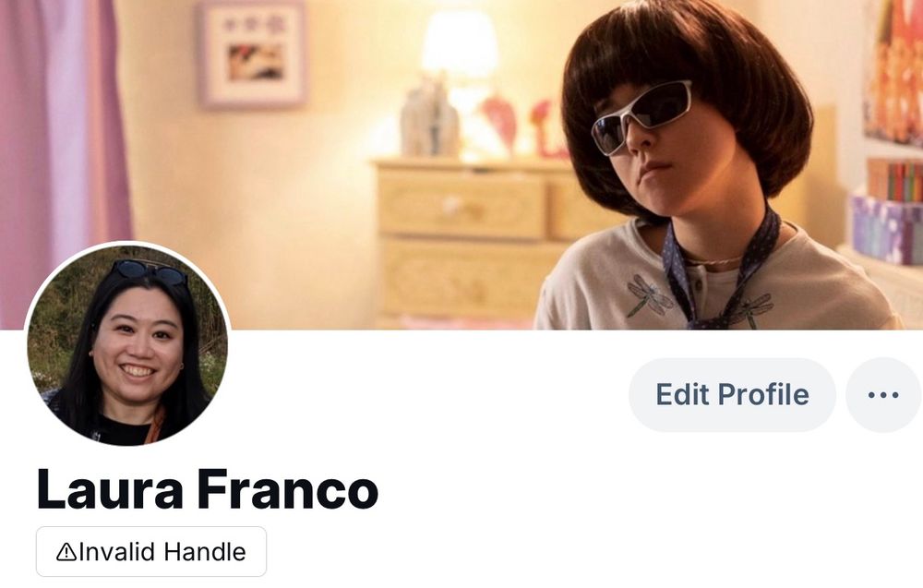
Task: View the profile banner cover image
Action: (461, 165)
